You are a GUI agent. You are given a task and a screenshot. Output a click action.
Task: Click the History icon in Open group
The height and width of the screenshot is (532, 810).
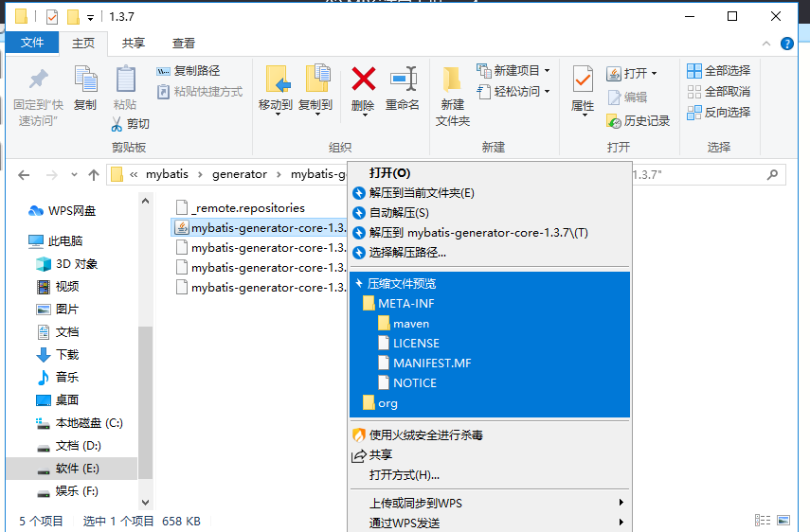click(613, 121)
